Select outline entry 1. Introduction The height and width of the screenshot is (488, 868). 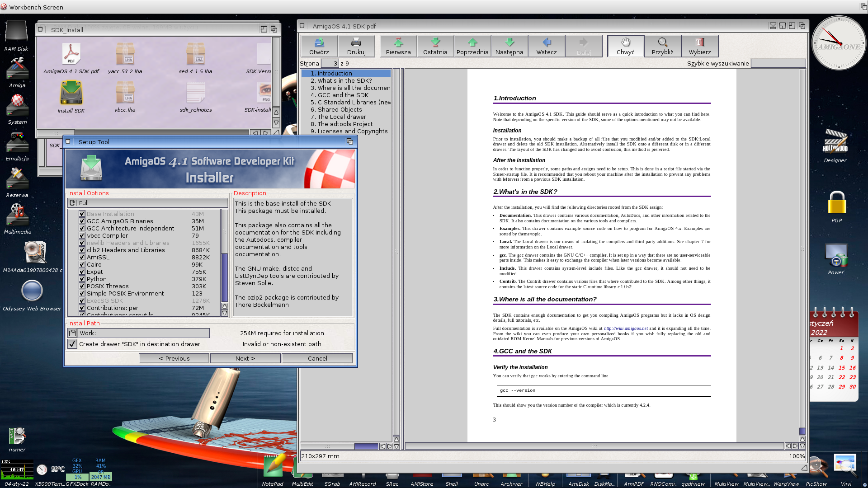tap(346, 73)
